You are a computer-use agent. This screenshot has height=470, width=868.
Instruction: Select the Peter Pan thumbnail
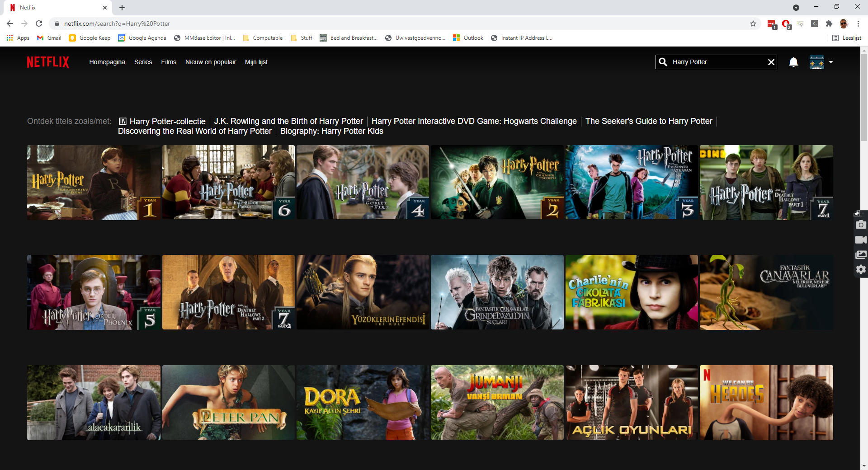228,402
